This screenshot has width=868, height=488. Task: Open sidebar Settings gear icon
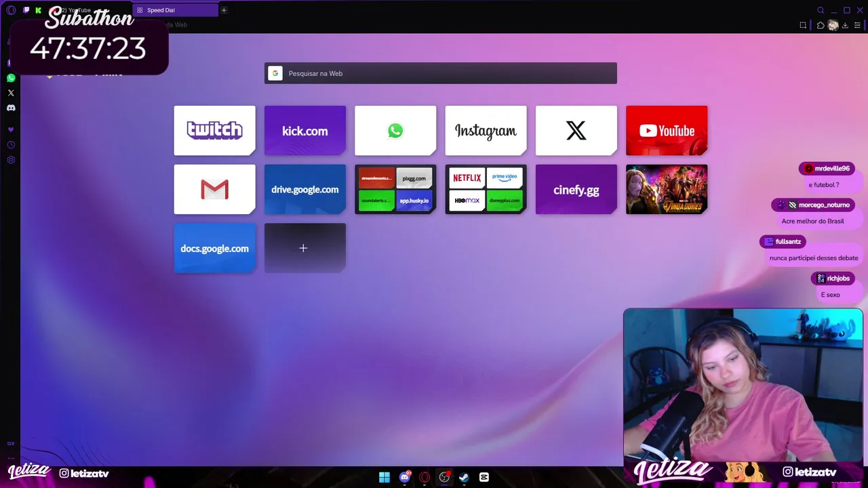[11, 160]
